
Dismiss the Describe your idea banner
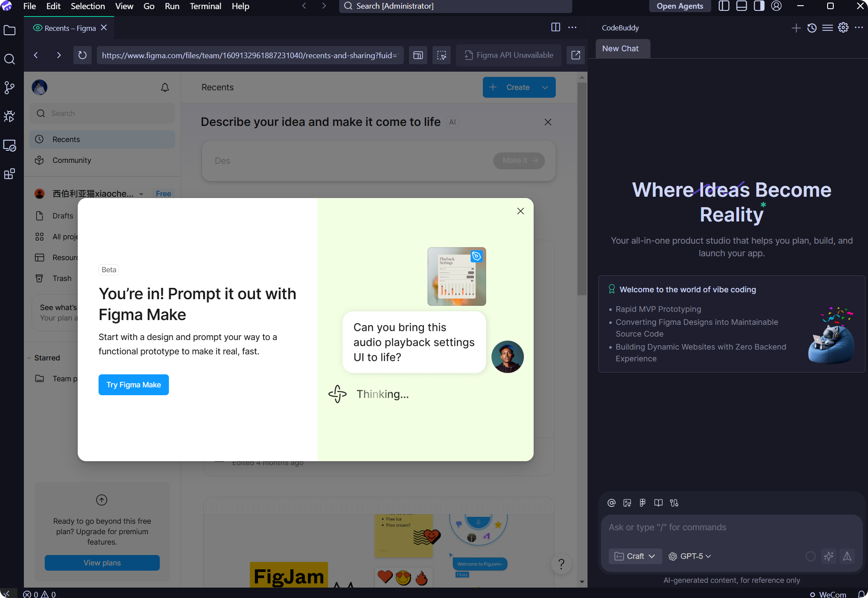pos(548,122)
